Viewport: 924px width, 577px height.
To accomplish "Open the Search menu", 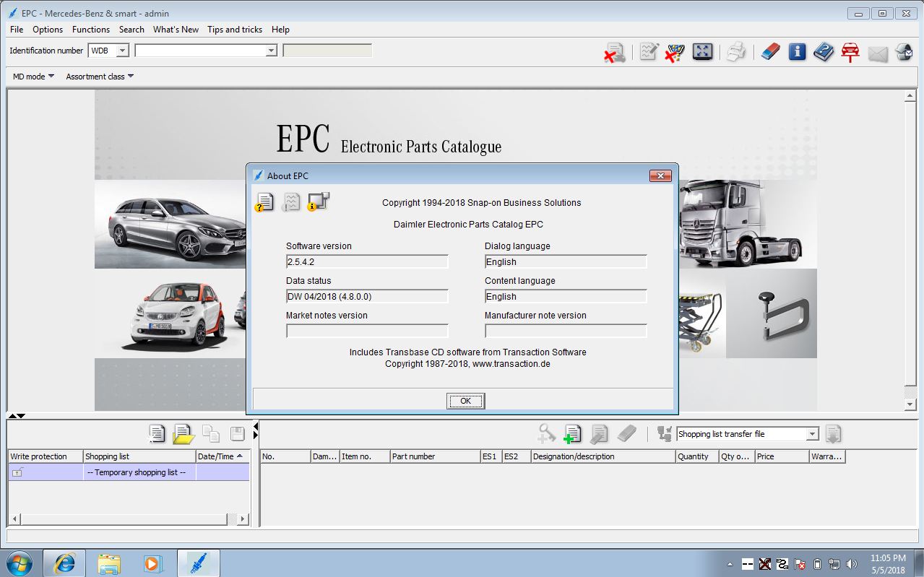I will (x=131, y=30).
